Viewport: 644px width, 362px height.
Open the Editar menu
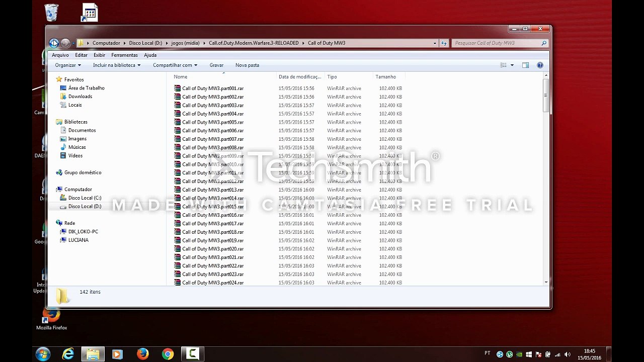tap(81, 55)
